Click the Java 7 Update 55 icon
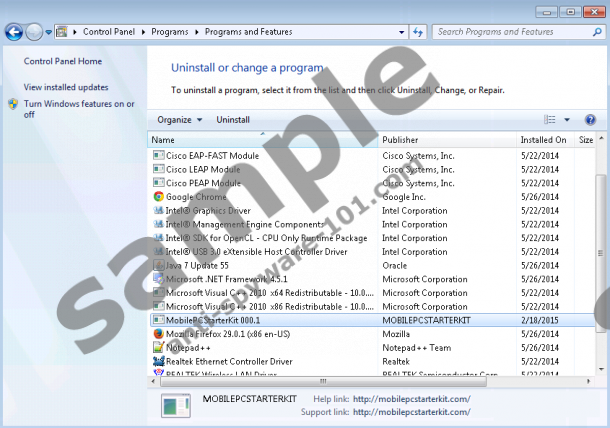610x428 pixels. point(158,266)
